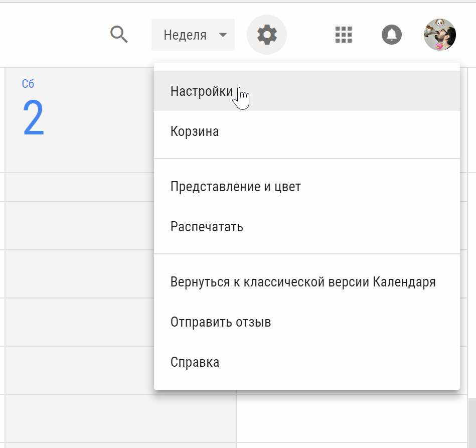Open the notifications bell icon
Viewport: 476px width, 448px height.
pyautogui.click(x=391, y=34)
